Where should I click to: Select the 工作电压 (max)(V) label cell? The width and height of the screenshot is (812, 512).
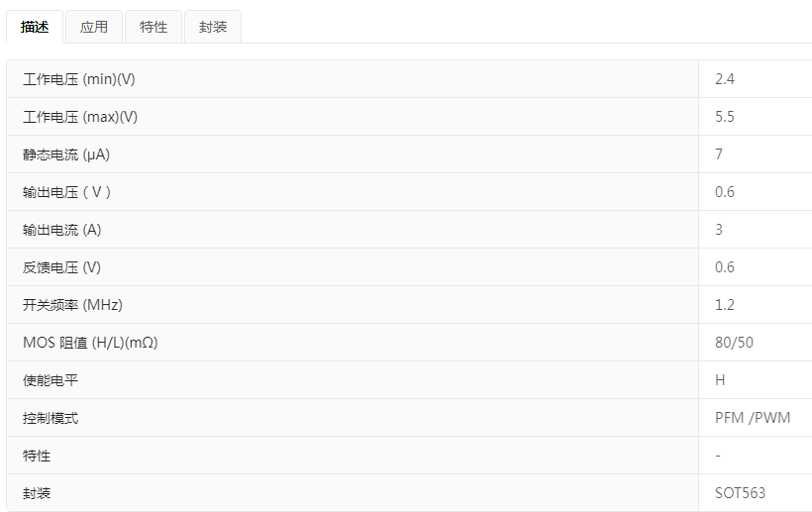tap(80, 117)
